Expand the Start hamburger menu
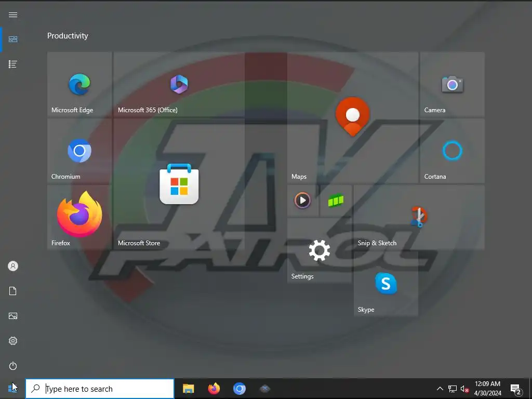 coord(13,15)
